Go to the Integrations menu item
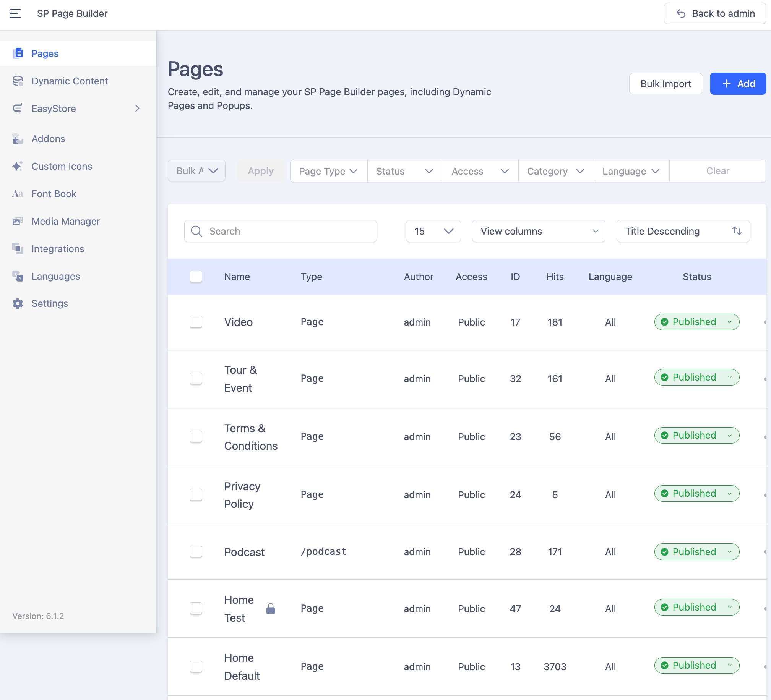771x700 pixels. click(58, 249)
